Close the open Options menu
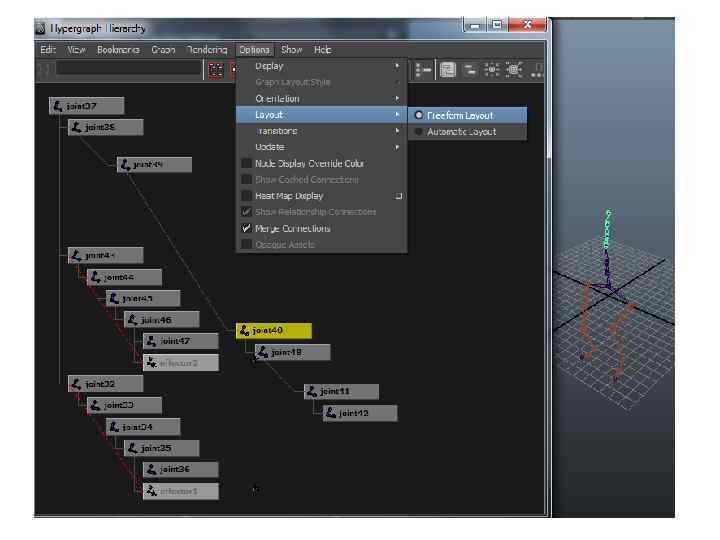The height and width of the screenshot is (540, 720). 254,50
